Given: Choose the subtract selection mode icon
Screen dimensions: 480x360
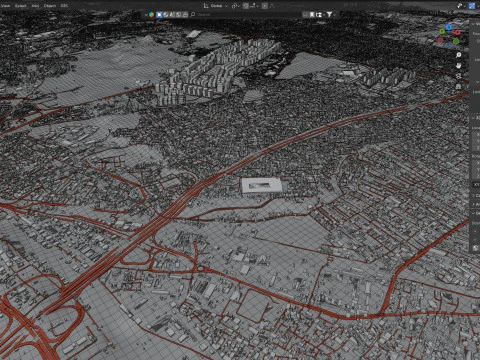Looking at the screenshot, I should click(172, 14).
